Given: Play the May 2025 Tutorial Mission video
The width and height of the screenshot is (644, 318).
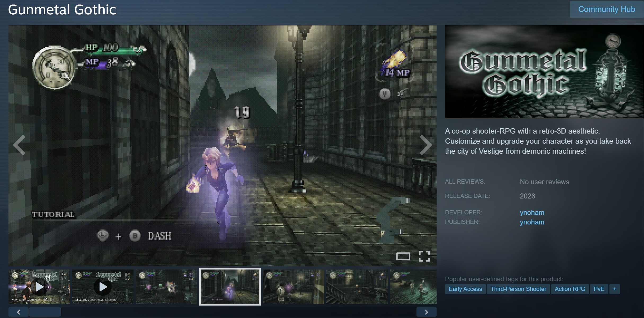Looking at the screenshot, I should pos(103,286).
